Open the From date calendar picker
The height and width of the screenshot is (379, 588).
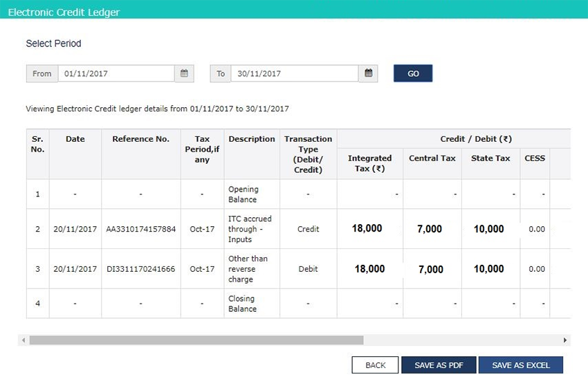pos(184,73)
